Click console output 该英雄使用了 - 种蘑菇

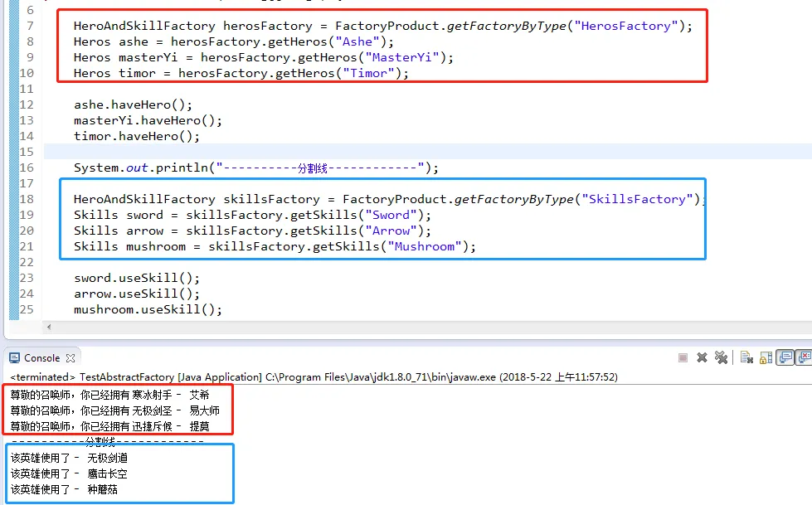pyautogui.click(x=64, y=489)
